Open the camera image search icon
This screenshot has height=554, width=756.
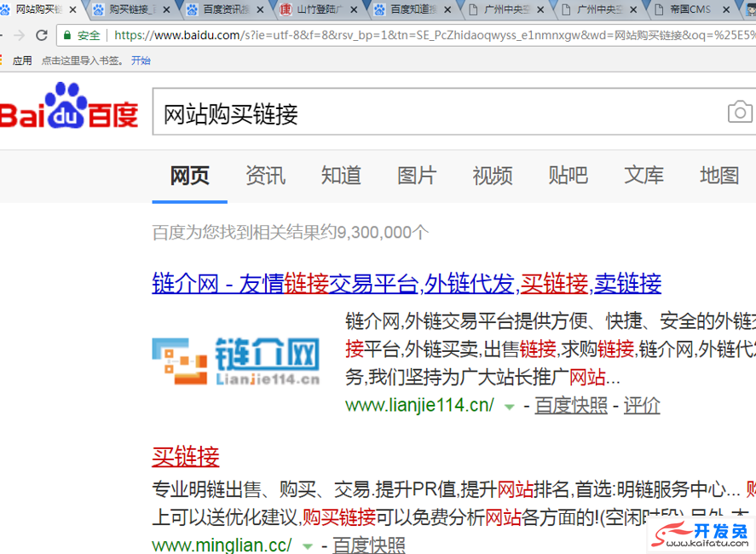[x=740, y=112]
